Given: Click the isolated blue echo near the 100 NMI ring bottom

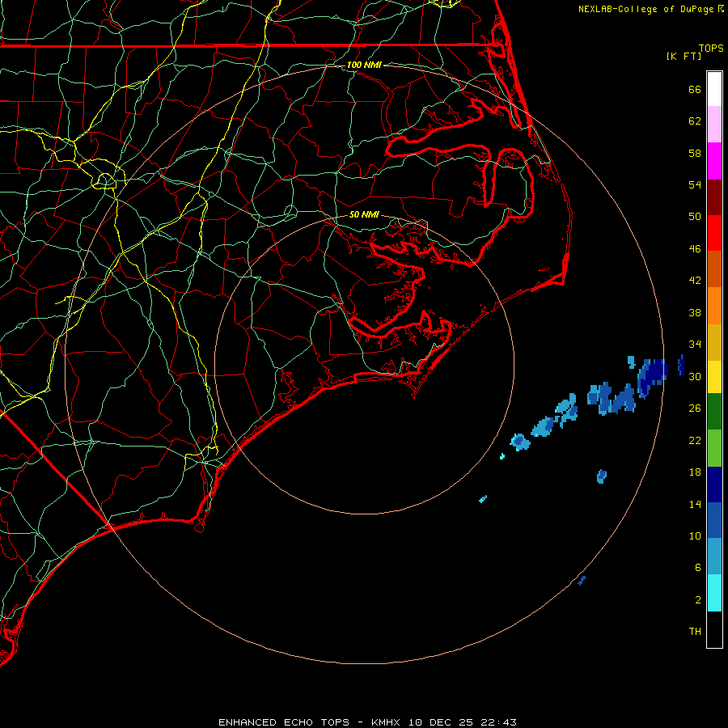Looking at the screenshot, I should tap(582, 580).
